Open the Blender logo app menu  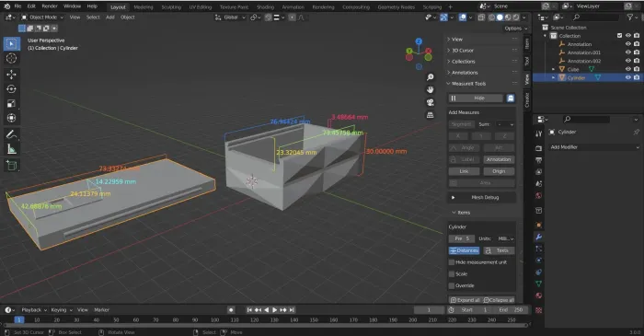(x=6, y=6)
